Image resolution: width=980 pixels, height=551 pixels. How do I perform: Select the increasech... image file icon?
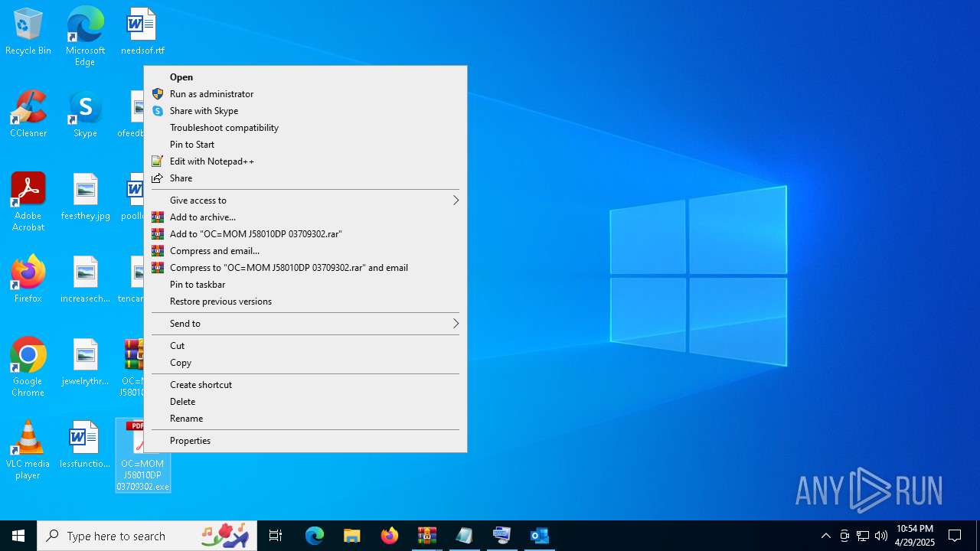pos(85,280)
